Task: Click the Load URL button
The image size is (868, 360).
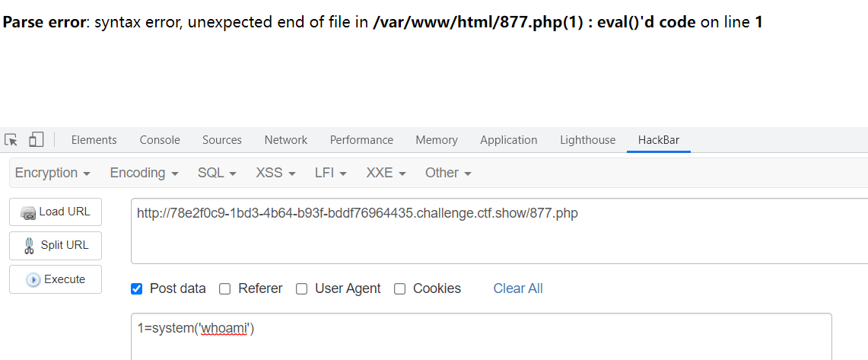Action: 56,212
